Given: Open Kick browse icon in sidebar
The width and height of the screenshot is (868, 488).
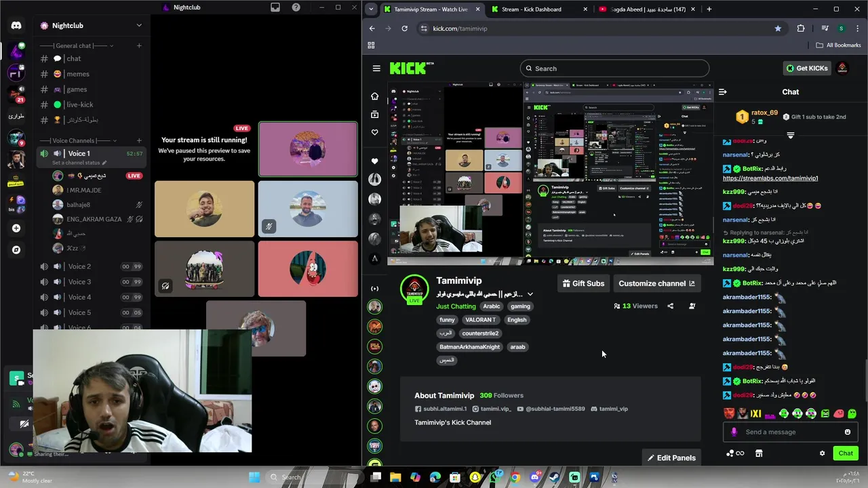Looking at the screenshot, I should pyautogui.click(x=374, y=115).
